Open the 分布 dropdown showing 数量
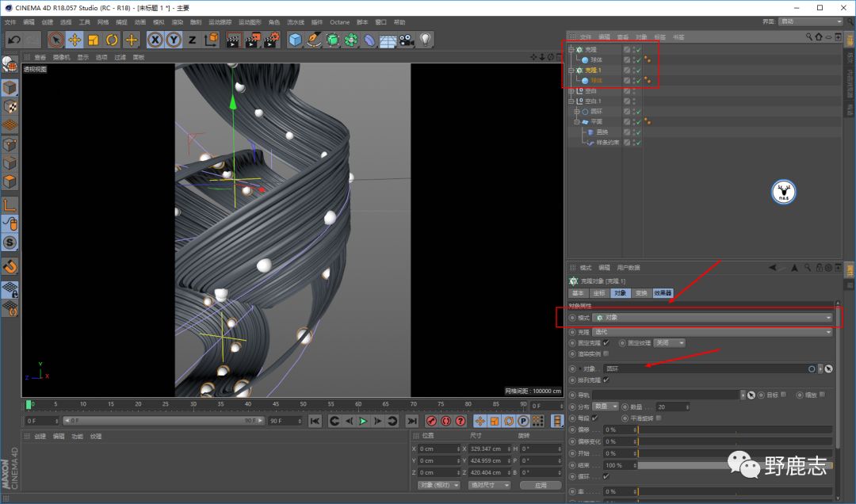This screenshot has height=504, width=856. click(606, 407)
